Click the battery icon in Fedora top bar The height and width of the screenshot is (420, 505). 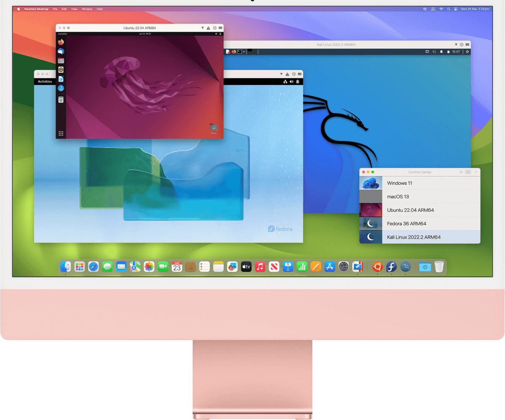coord(298,82)
